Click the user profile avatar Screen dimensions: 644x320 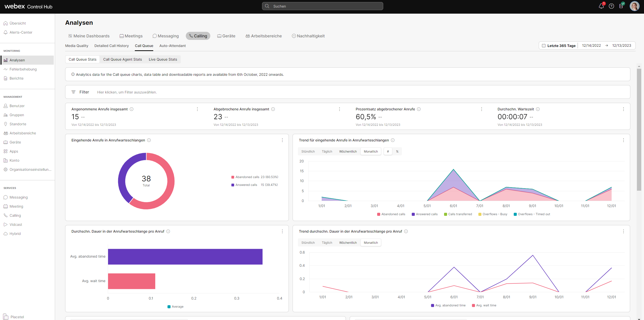634,6
